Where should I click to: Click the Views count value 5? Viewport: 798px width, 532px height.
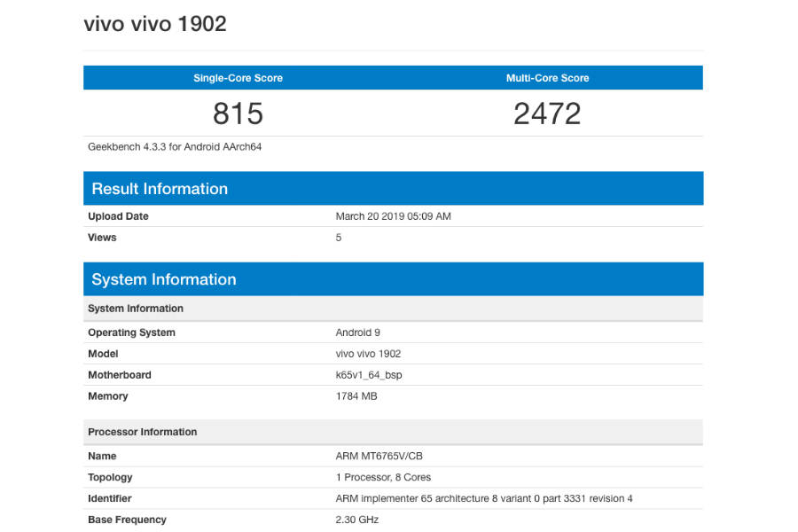pos(338,237)
